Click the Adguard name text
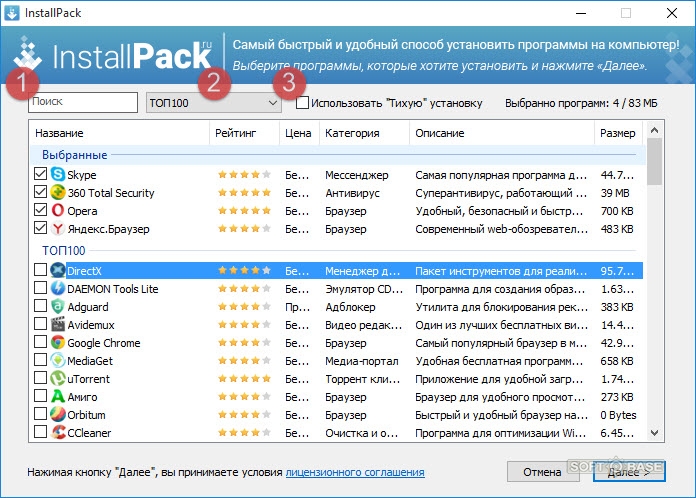Viewport: 696px width, 498px height. click(88, 307)
